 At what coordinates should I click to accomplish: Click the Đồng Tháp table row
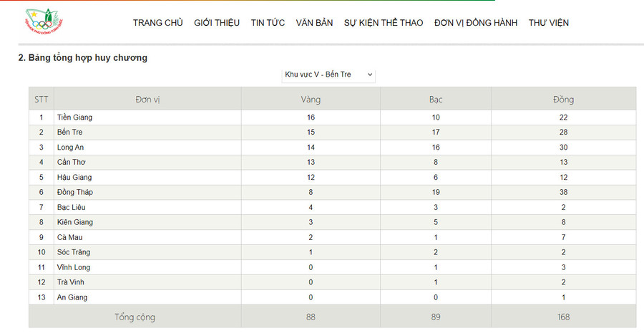click(75, 192)
